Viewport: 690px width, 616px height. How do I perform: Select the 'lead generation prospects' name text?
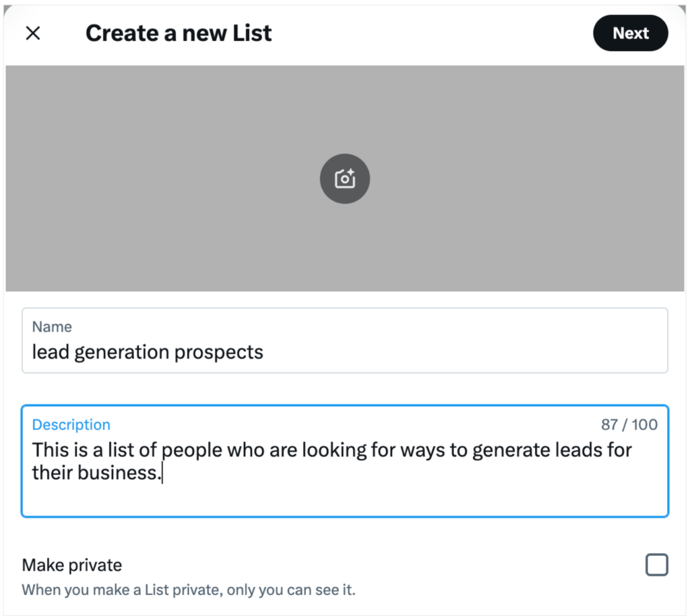pyautogui.click(x=147, y=352)
